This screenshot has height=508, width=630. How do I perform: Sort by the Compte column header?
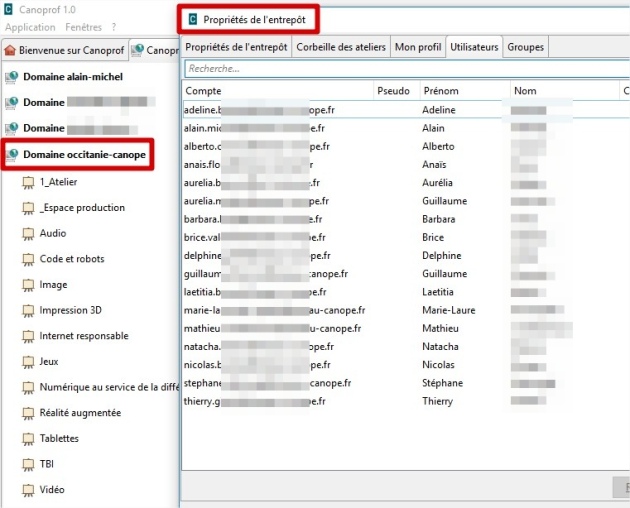278,91
